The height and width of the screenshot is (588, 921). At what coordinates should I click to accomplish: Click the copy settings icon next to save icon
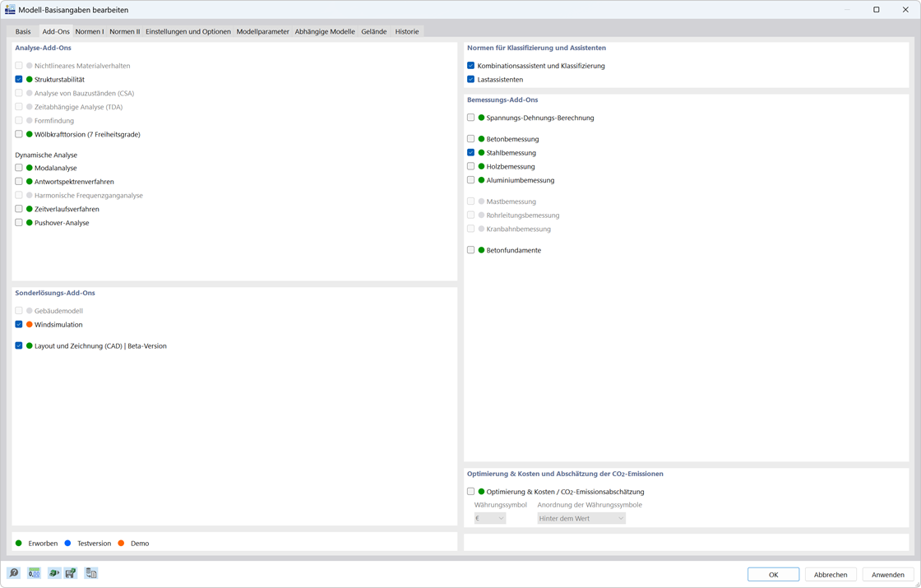90,573
